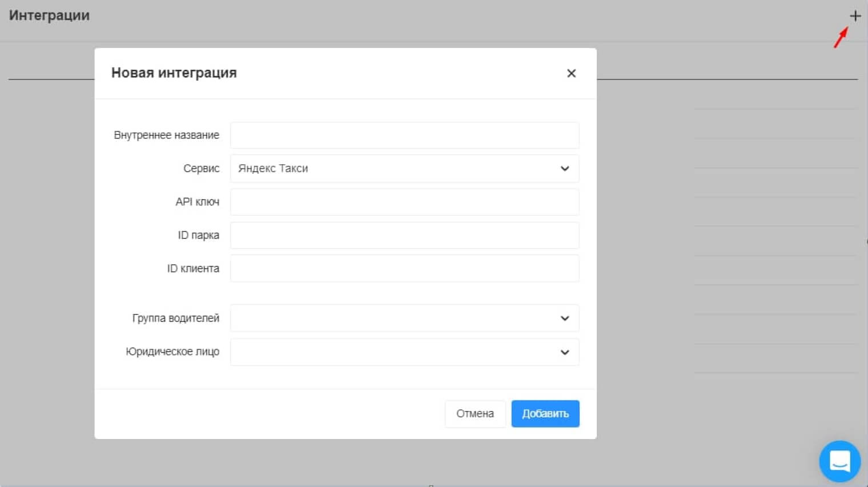Click the Новая интеграция dialog title
Screen dimensions: 868x487
pyautogui.click(x=174, y=73)
